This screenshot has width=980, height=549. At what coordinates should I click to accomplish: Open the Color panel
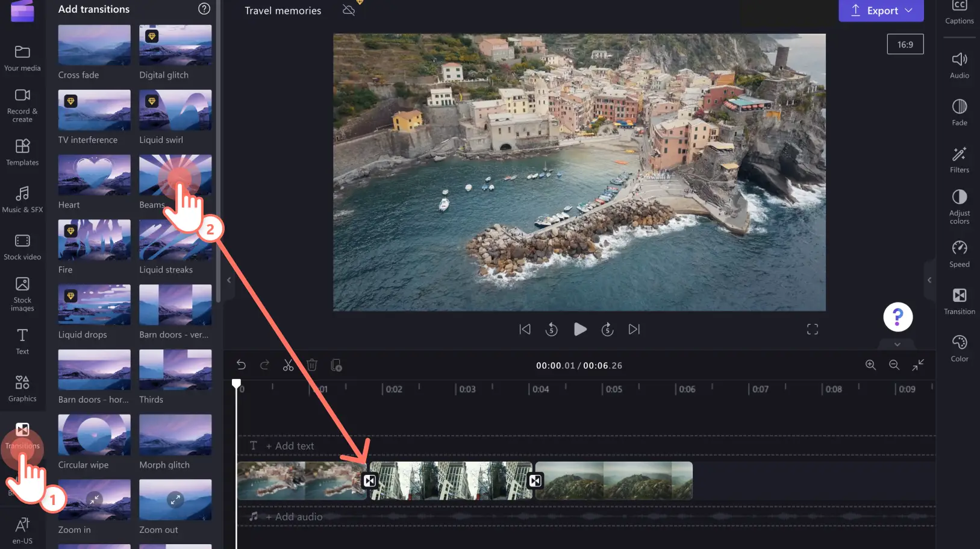click(x=959, y=348)
